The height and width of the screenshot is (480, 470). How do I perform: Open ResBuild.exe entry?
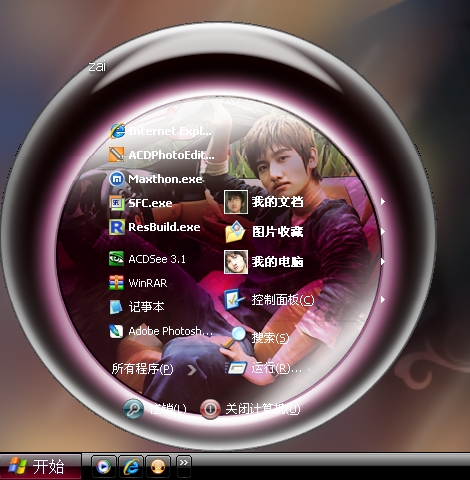[x=155, y=227]
